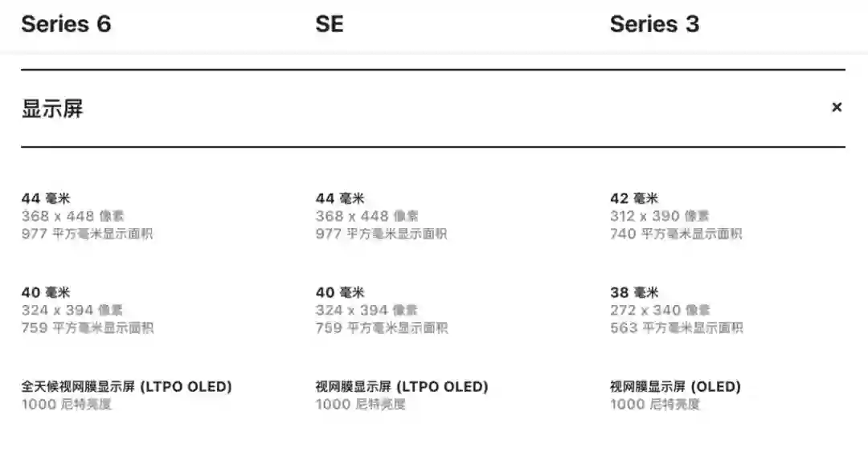Image resolution: width=868 pixels, height=452 pixels.
Task: Click the SE column 视网膜显示屏 (LTPO OLED) label
Action: pos(402,386)
